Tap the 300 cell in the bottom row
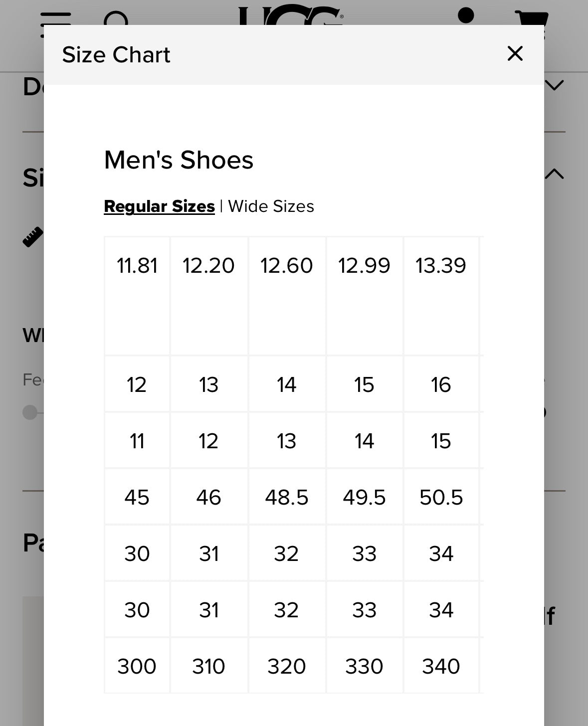Image resolution: width=588 pixels, height=726 pixels. coord(137,666)
